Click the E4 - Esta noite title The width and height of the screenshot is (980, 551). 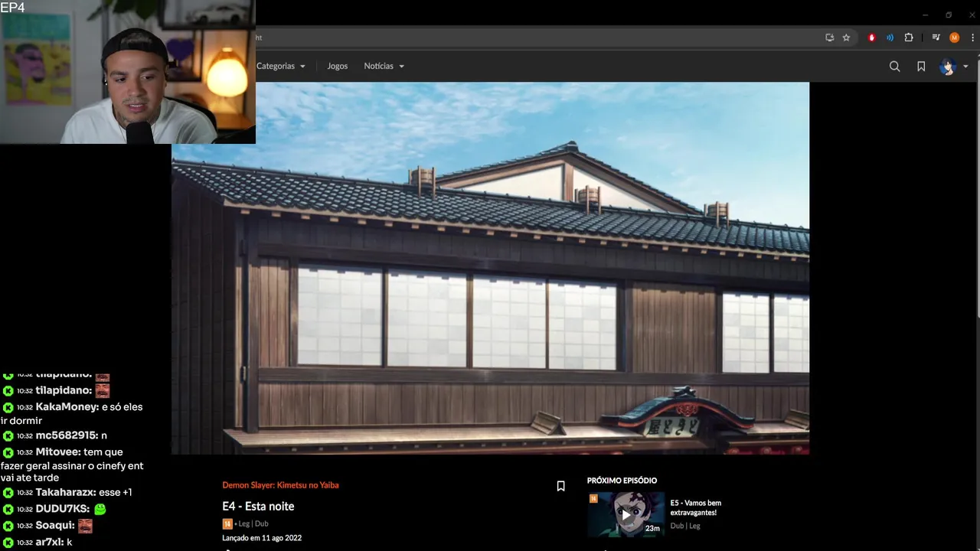point(258,507)
